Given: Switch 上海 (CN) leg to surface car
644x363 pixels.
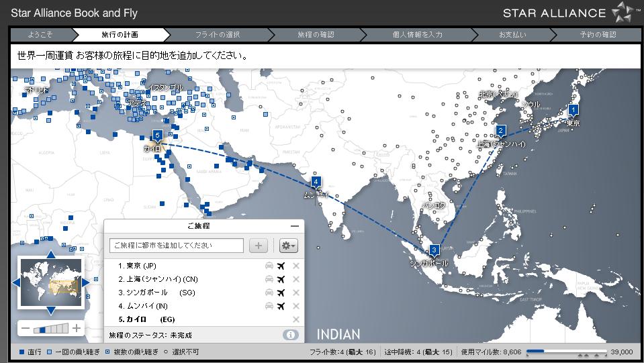Looking at the screenshot, I should click(x=269, y=279).
